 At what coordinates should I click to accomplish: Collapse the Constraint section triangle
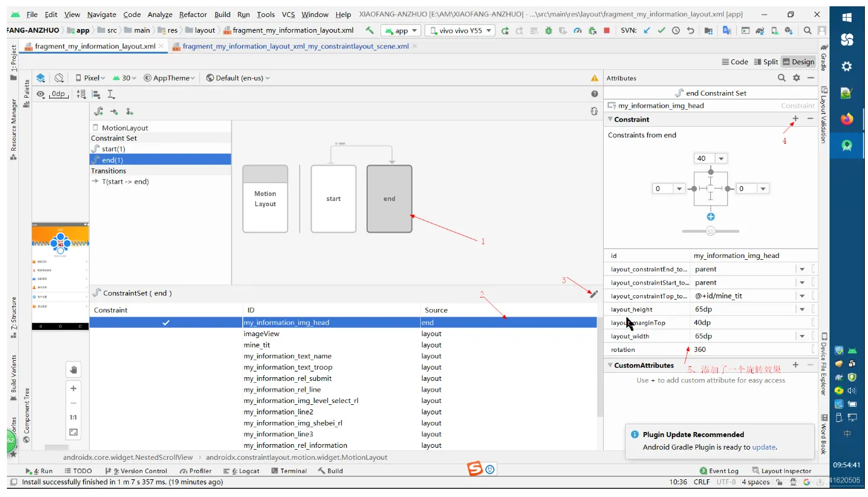[610, 119]
